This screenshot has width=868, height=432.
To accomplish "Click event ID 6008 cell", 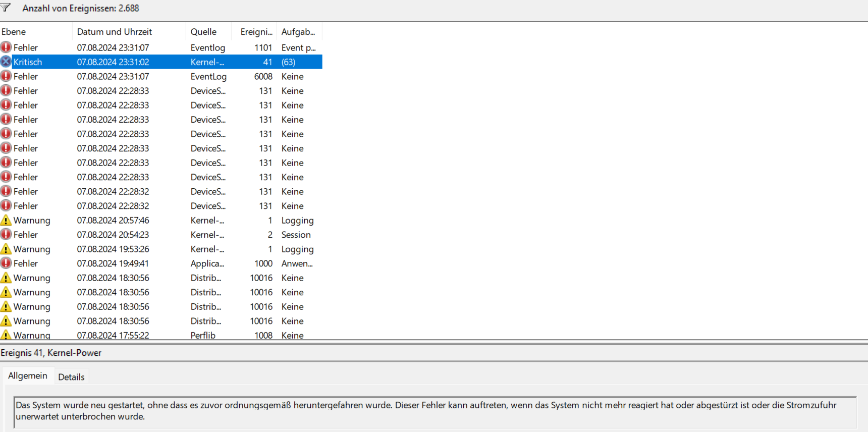I will pyautogui.click(x=263, y=76).
